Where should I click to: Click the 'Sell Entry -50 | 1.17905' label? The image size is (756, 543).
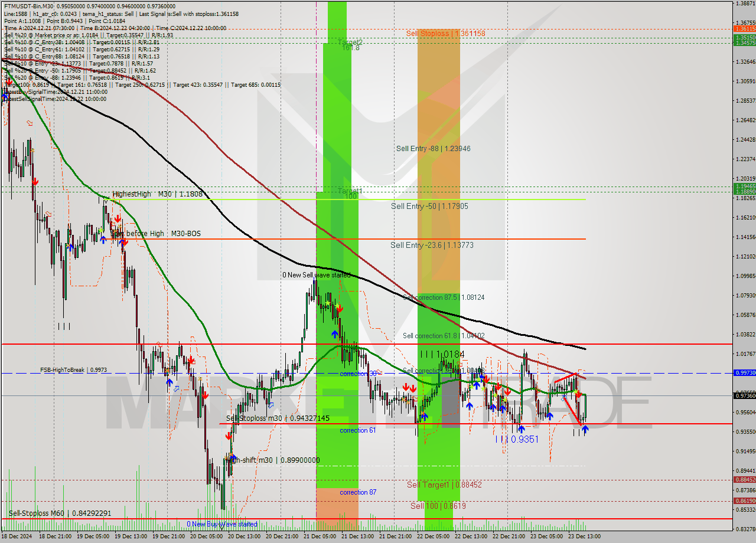point(429,207)
